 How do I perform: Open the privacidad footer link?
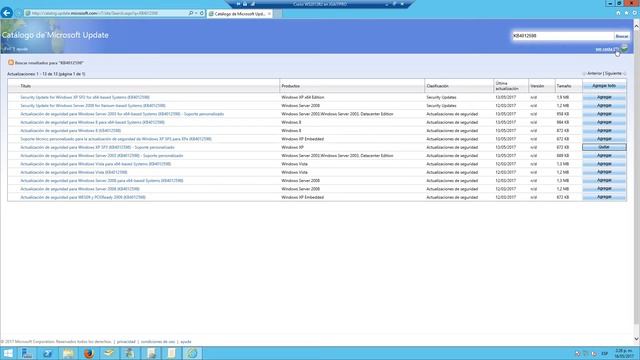pos(126,342)
